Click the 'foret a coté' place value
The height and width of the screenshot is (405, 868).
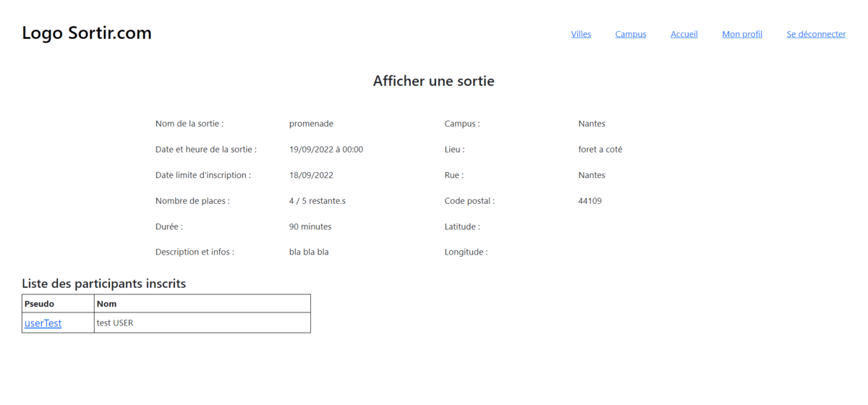point(600,150)
